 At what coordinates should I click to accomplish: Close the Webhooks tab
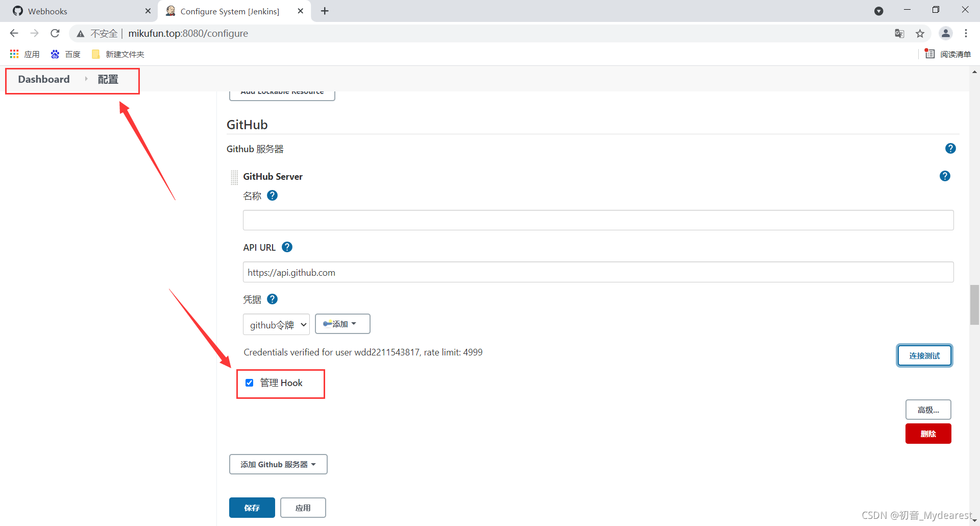(x=148, y=11)
